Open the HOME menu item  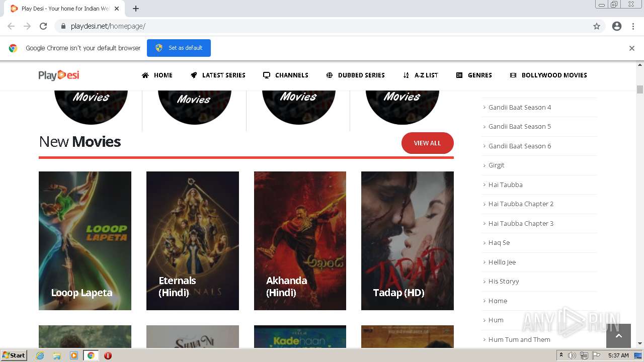[x=157, y=75]
